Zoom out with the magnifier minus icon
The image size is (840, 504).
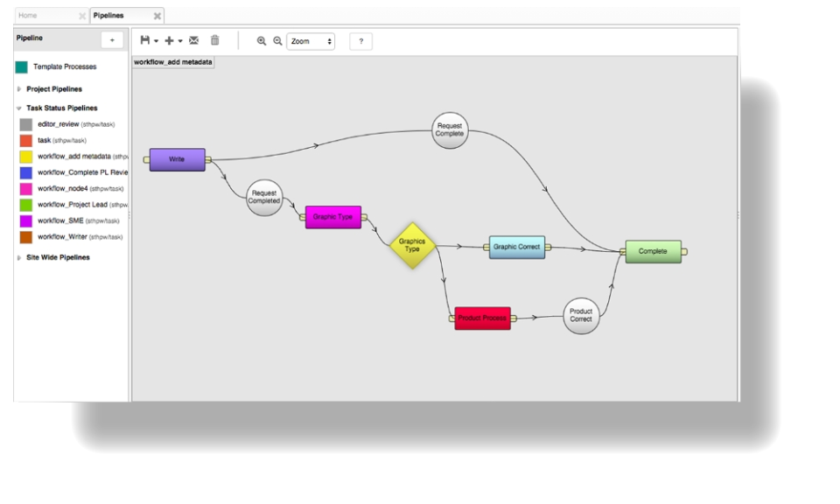[277, 41]
